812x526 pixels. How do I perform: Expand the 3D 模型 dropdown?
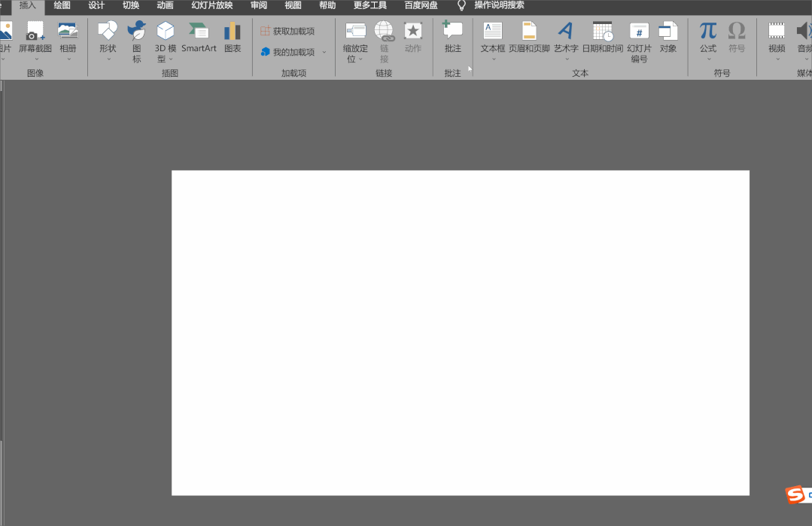click(x=171, y=59)
